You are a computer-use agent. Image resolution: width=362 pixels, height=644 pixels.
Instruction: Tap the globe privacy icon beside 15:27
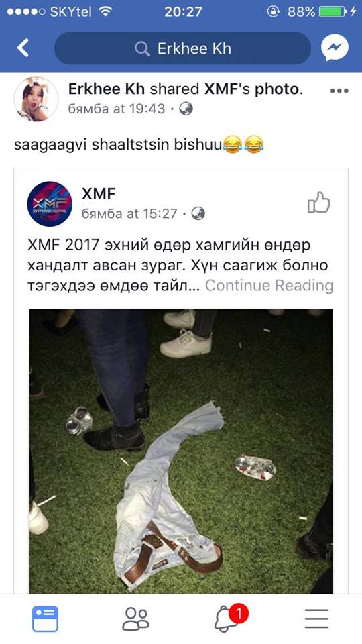point(198,213)
